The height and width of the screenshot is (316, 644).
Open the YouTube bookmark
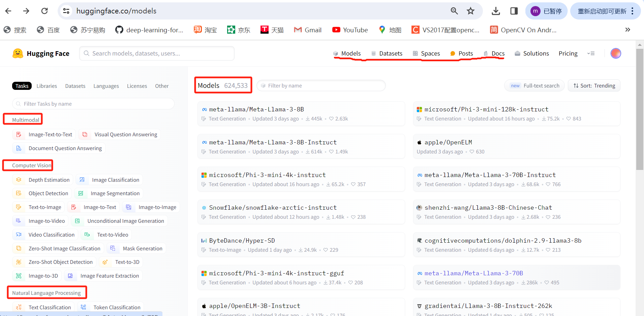pos(350,30)
